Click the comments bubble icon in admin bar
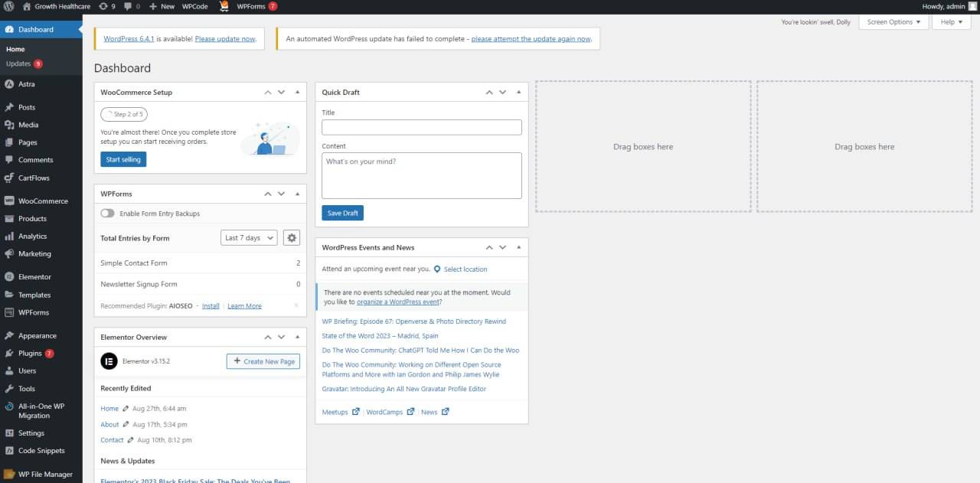The image size is (980, 483). pyautogui.click(x=128, y=6)
